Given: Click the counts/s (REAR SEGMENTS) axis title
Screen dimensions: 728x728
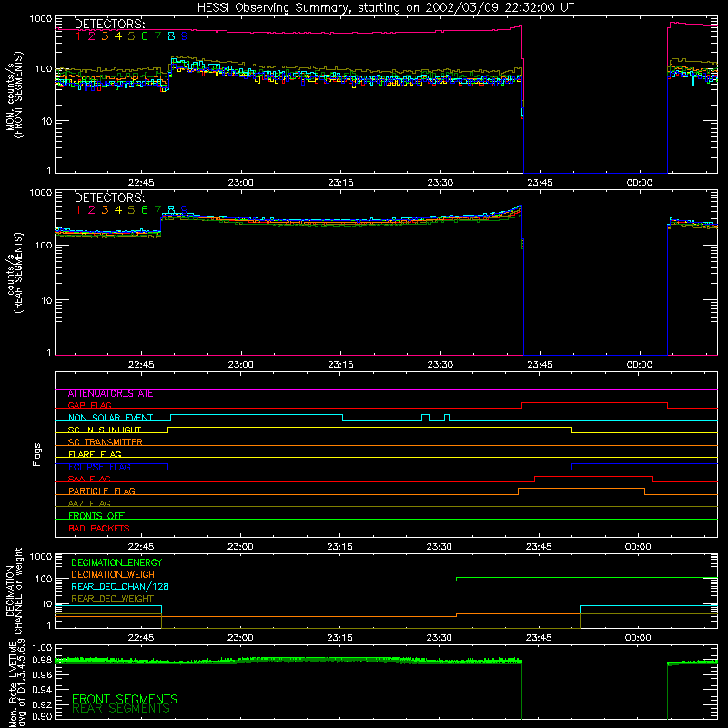Looking at the screenshot, I should tap(15, 273).
